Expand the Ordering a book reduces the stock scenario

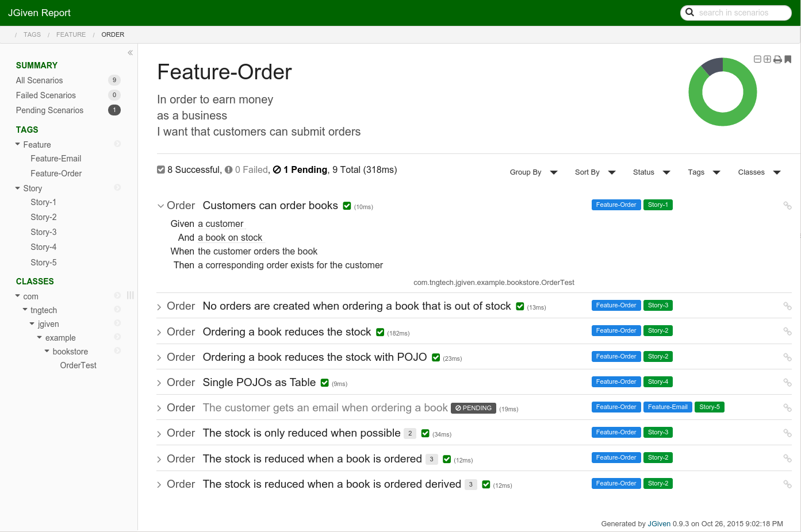click(x=159, y=333)
